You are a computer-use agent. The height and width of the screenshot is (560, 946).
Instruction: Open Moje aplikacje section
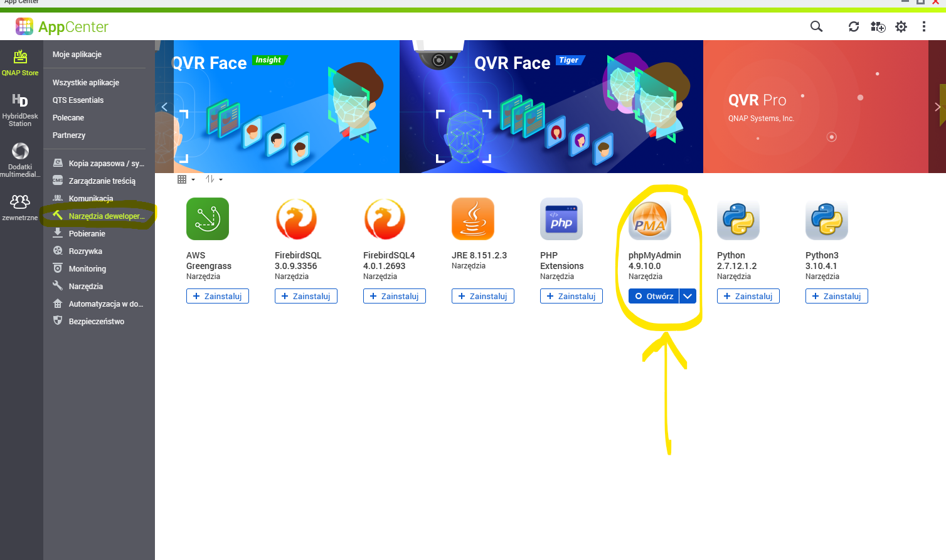click(77, 55)
